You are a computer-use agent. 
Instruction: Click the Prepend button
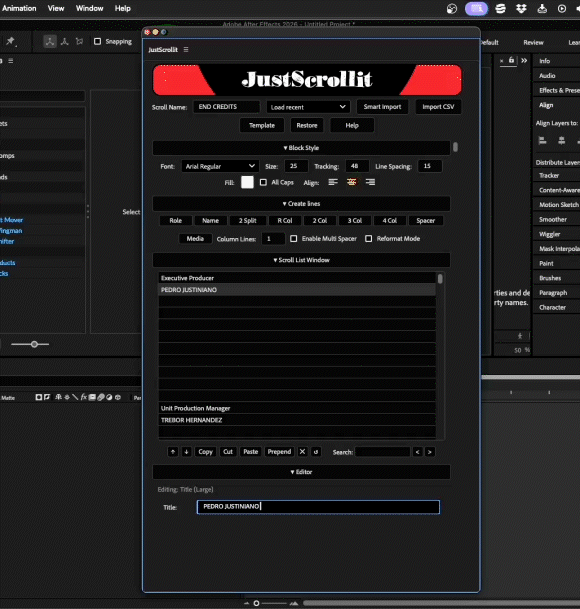click(279, 452)
